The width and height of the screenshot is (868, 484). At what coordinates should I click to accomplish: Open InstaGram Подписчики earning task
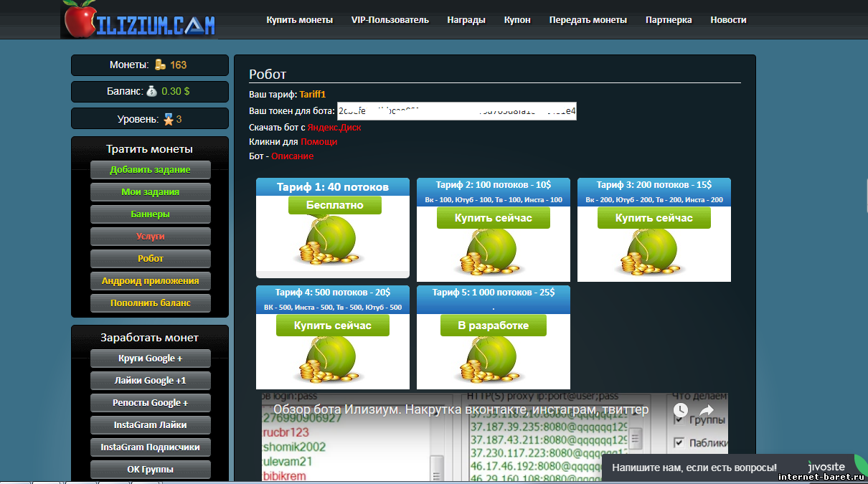pyautogui.click(x=151, y=447)
